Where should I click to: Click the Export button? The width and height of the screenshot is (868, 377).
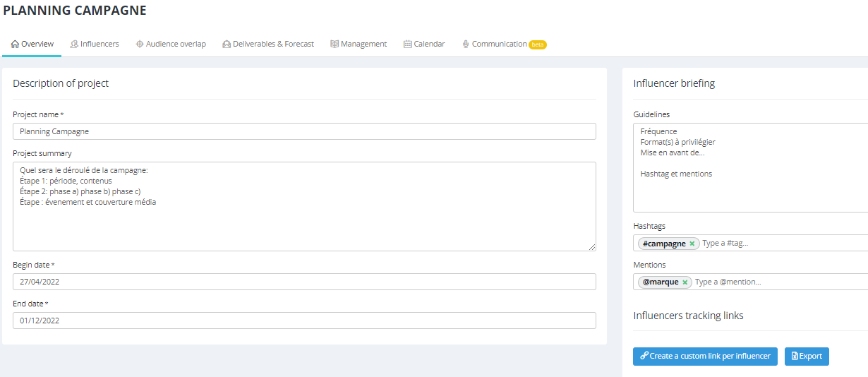point(807,357)
